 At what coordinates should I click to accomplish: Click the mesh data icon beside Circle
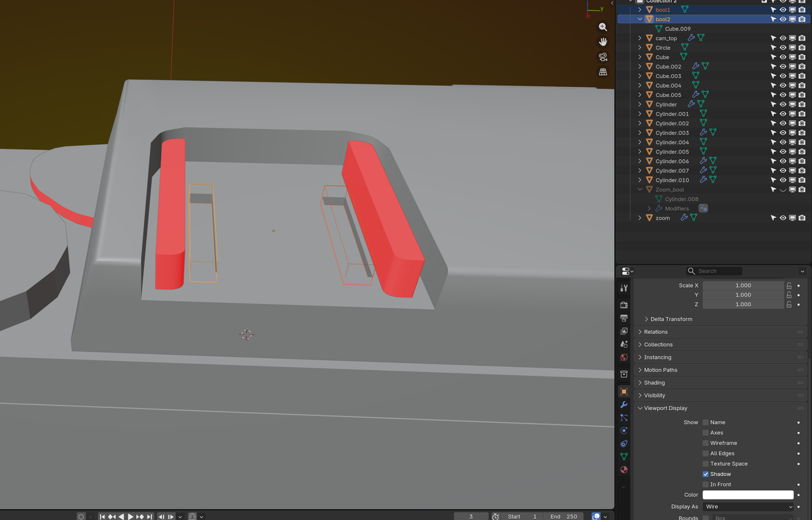tap(684, 48)
